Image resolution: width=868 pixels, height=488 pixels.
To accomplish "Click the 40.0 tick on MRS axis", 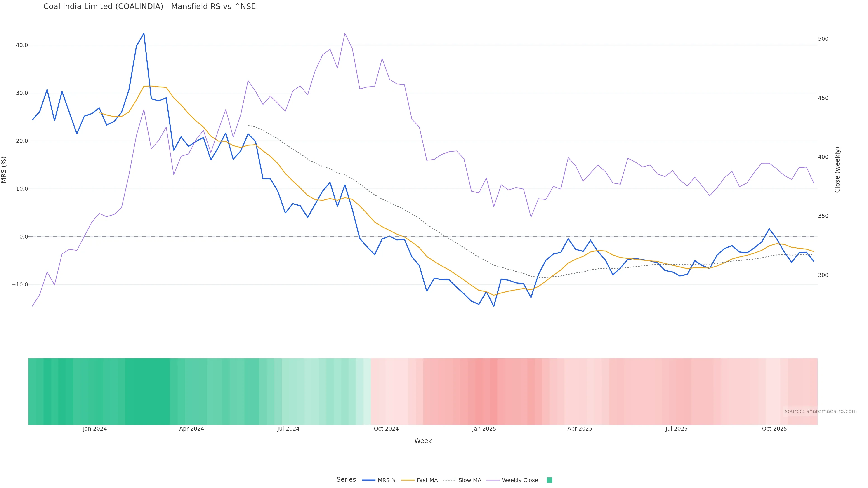I will click(x=22, y=45).
